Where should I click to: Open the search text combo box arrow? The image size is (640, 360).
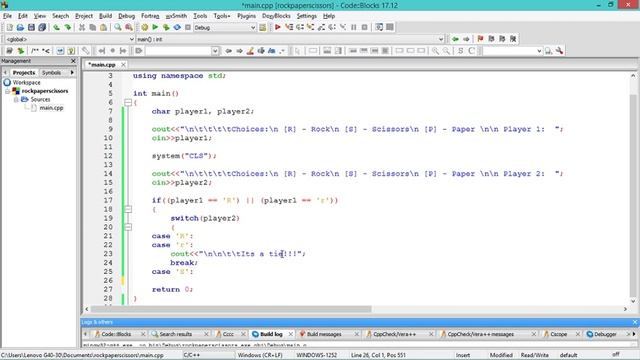click(x=215, y=51)
